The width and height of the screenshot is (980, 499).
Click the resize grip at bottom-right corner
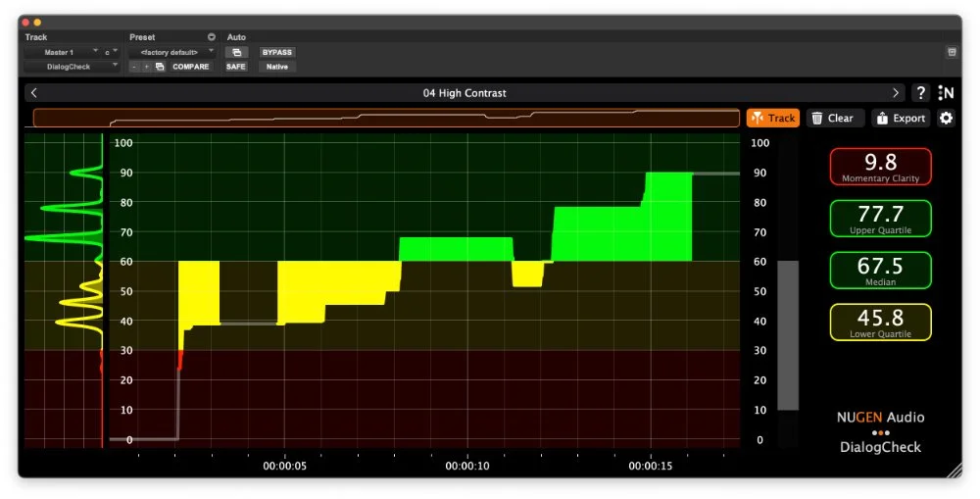[x=953, y=469]
